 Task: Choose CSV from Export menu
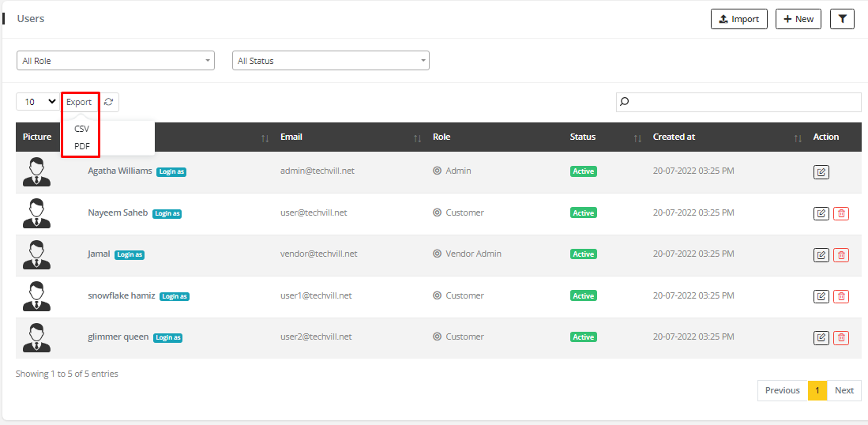tap(81, 129)
